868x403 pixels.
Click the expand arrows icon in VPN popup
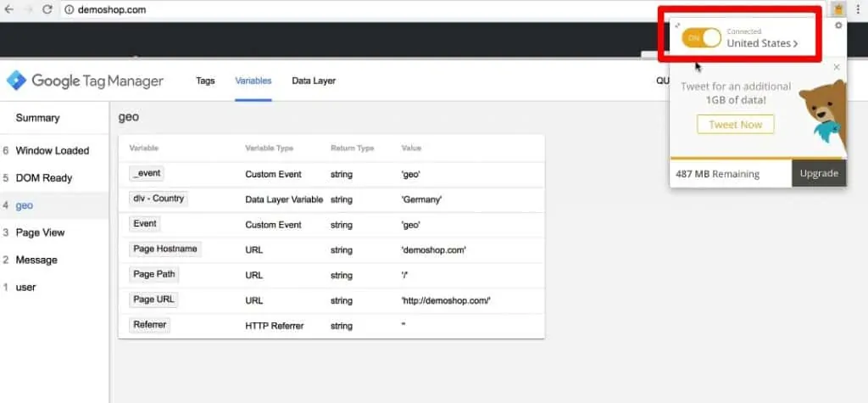[677, 25]
